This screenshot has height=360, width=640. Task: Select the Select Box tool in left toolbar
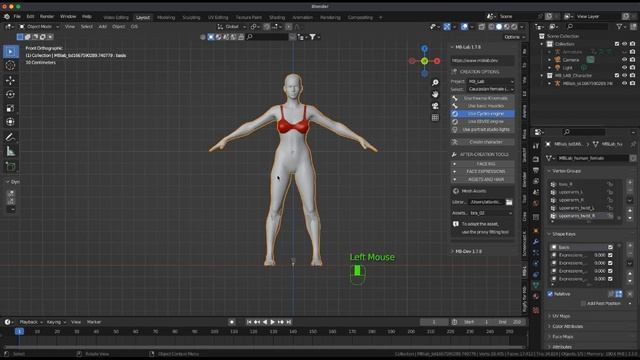point(11,51)
